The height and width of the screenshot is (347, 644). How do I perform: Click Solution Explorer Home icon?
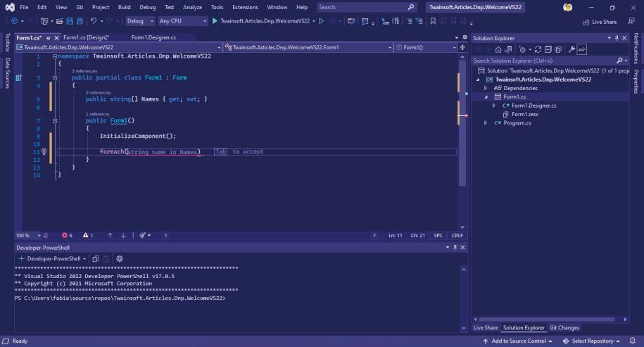pos(498,49)
